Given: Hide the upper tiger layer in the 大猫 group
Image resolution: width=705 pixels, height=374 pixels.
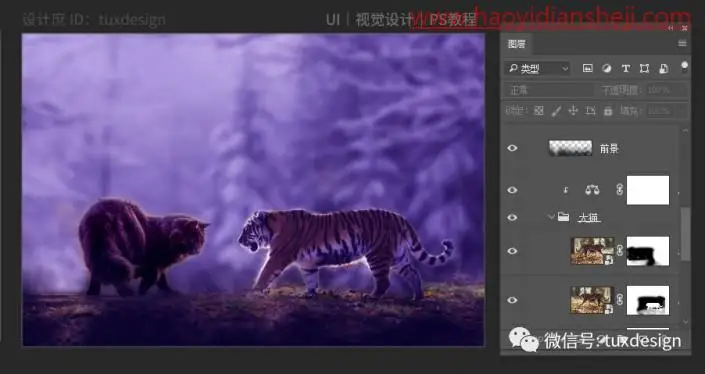Looking at the screenshot, I should (512, 251).
